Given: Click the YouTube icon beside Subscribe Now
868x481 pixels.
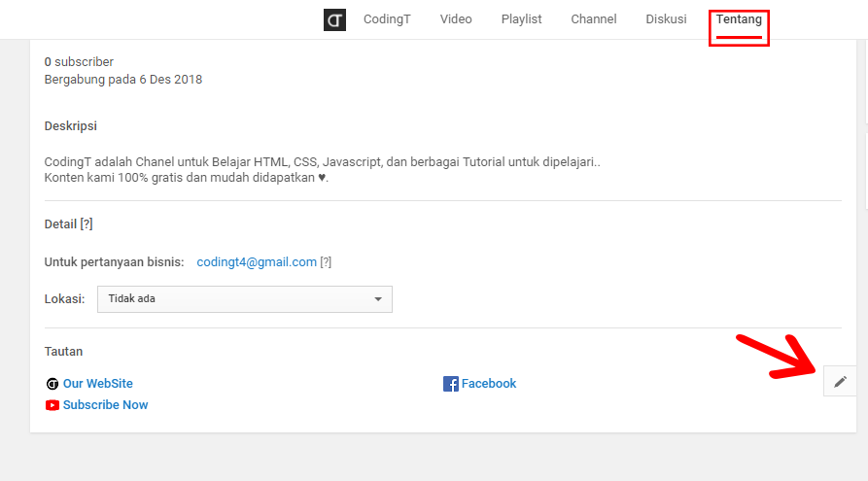Looking at the screenshot, I should 52,405.
